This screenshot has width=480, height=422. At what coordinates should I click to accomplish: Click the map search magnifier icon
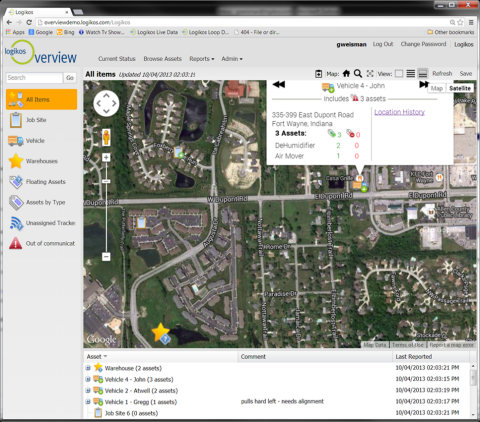(358, 73)
